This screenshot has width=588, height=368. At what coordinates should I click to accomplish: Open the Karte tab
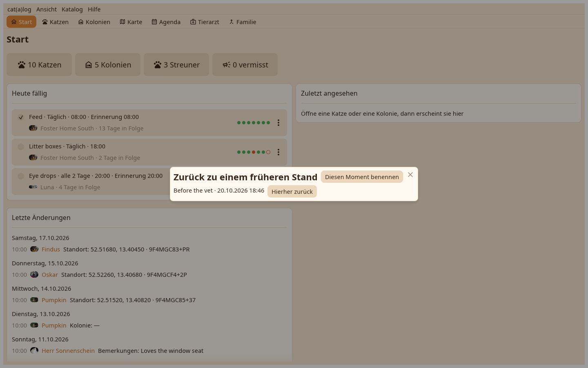click(x=131, y=22)
